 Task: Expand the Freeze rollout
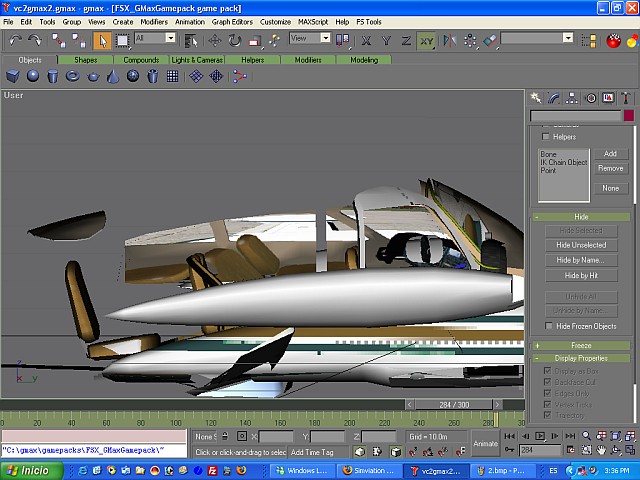click(x=581, y=345)
